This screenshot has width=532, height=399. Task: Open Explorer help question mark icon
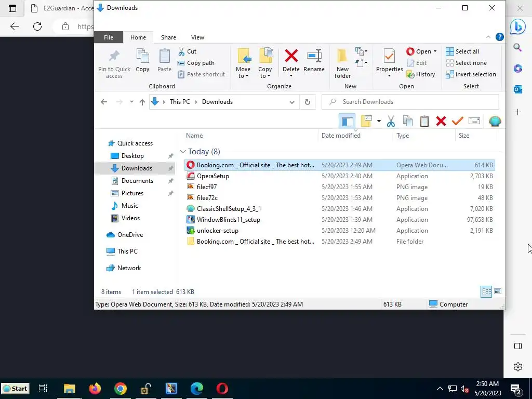coord(499,37)
